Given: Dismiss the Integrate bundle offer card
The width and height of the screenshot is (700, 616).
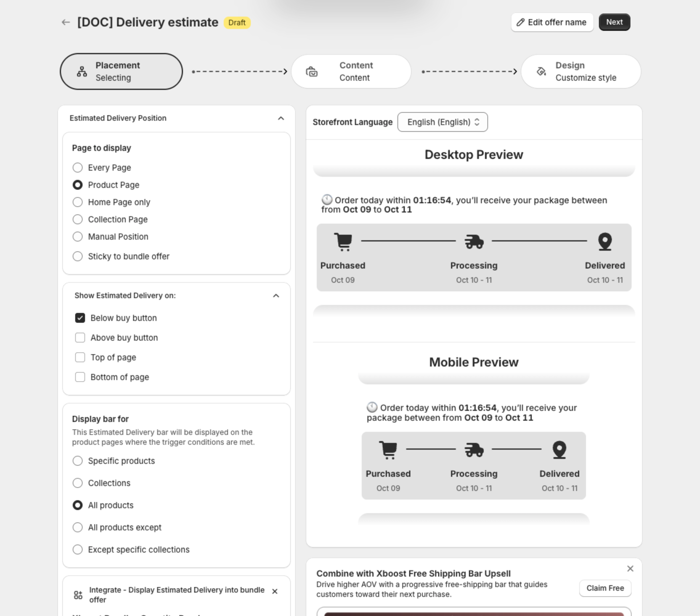Looking at the screenshot, I should 275,591.
